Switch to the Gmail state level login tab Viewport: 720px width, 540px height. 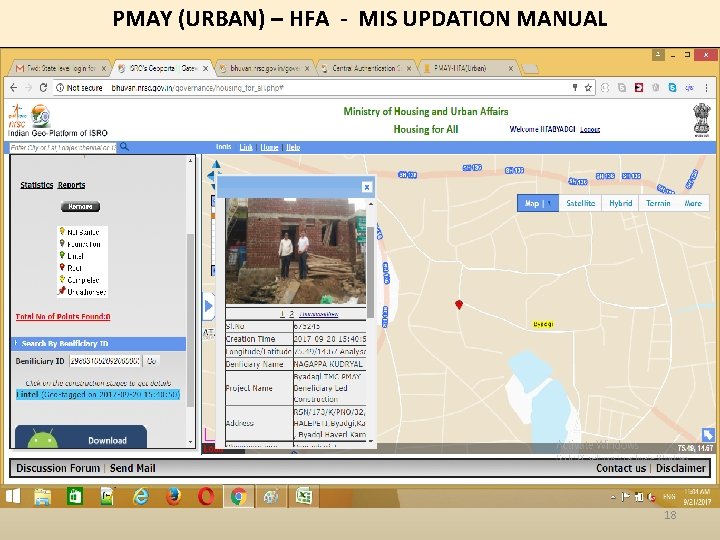pos(61,68)
